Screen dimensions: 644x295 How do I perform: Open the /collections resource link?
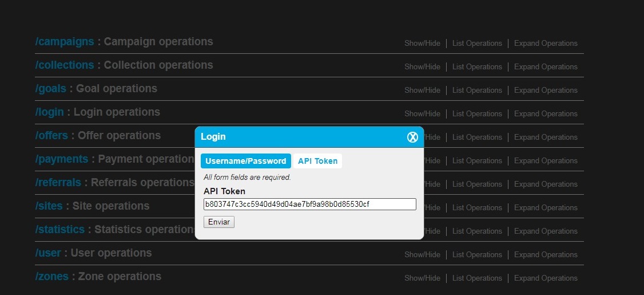(65, 65)
